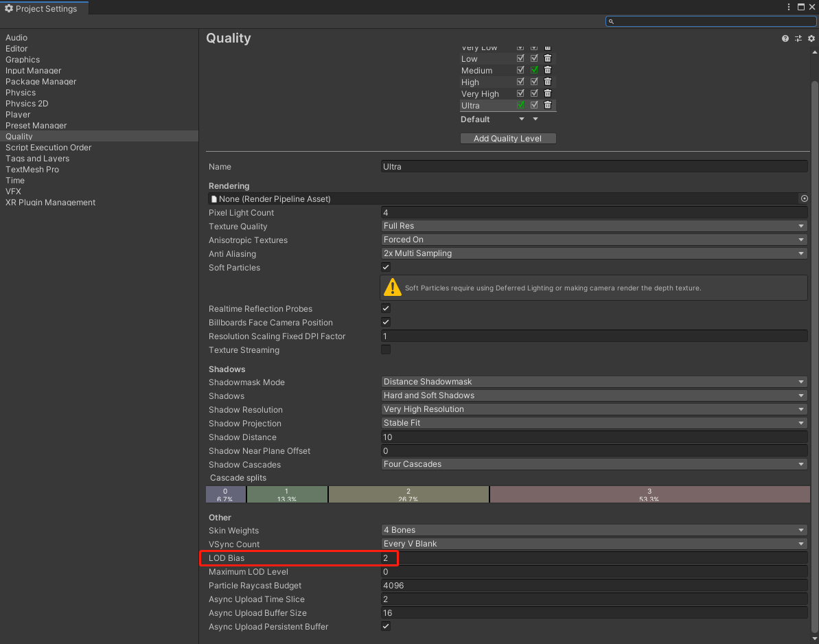
Task: Open the VSync Count dropdown
Action: click(595, 544)
